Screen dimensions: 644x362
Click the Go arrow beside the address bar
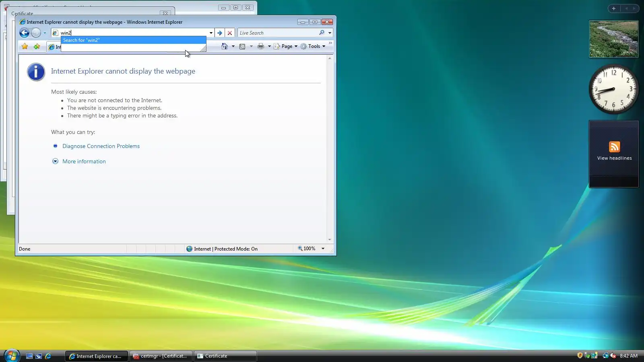[x=220, y=33]
